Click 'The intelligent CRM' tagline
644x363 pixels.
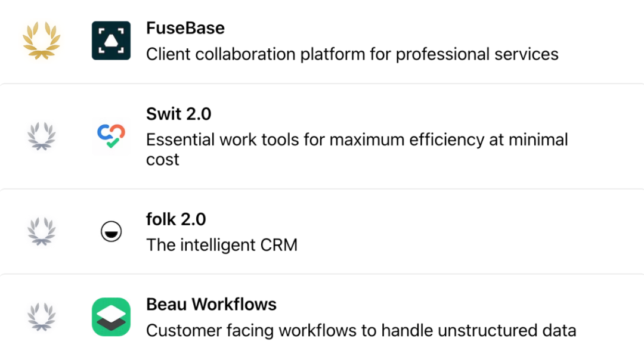point(222,245)
